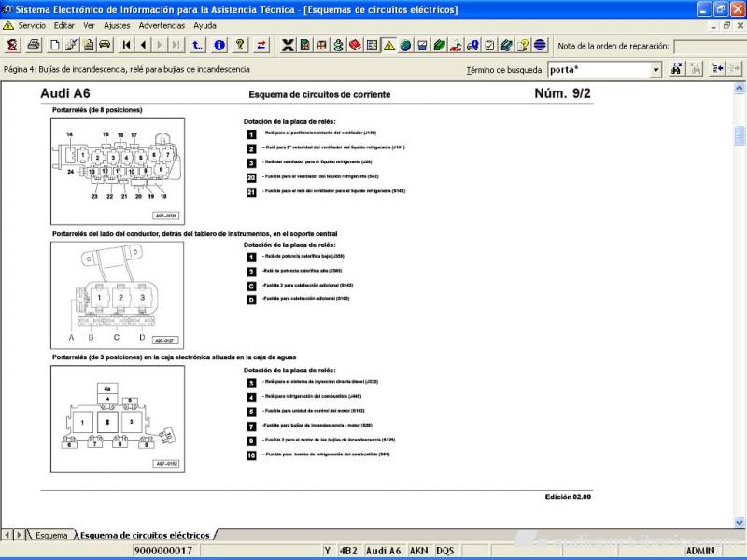Click the notes sheet icon
The width and height of the screenshot is (747, 560).
coord(88,45)
